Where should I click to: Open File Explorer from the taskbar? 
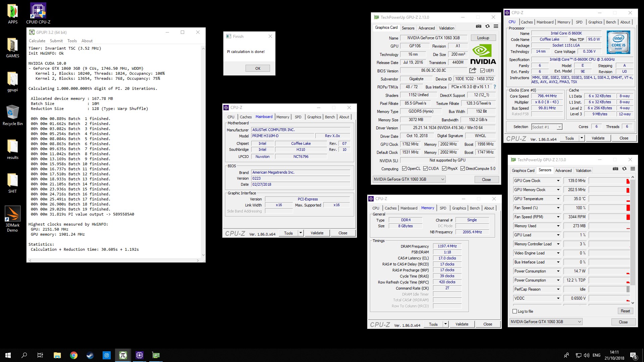point(57,355)
